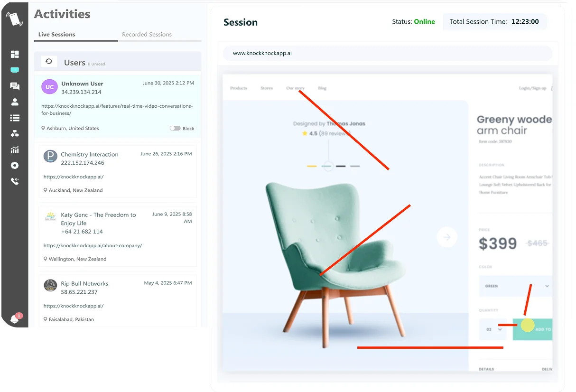Expand the Green color dropdown
The height and width of the screenshot is (392, 576).
[x=516, y=286]
